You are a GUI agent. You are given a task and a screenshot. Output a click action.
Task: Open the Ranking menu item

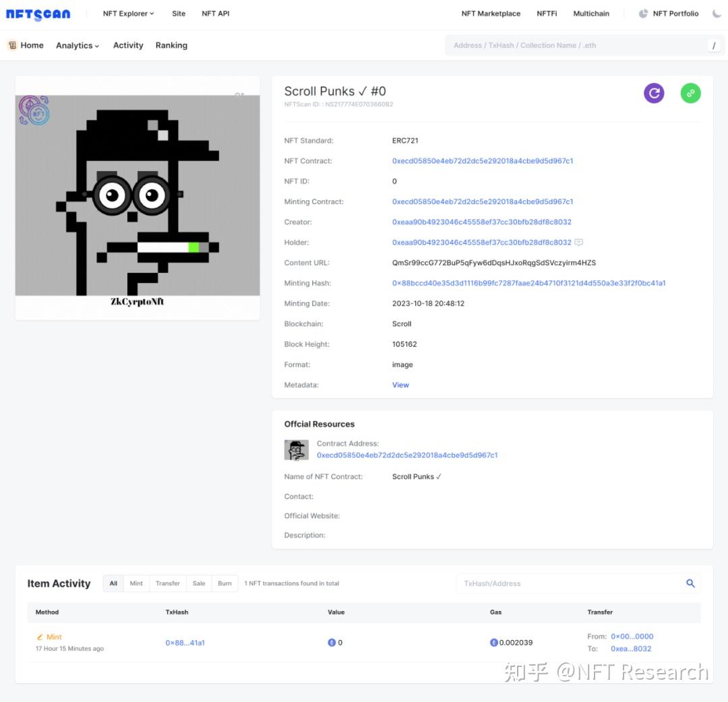[x=171, y=45]
